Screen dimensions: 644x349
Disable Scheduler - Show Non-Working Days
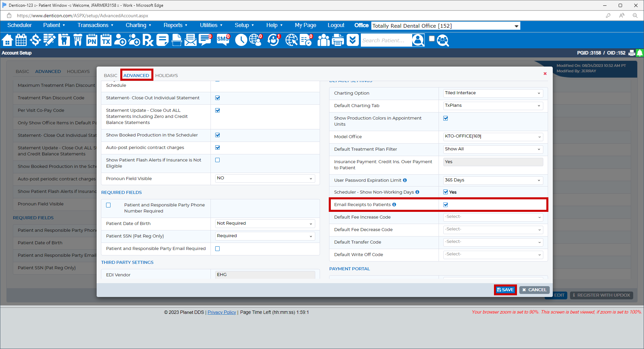(445, 192)
